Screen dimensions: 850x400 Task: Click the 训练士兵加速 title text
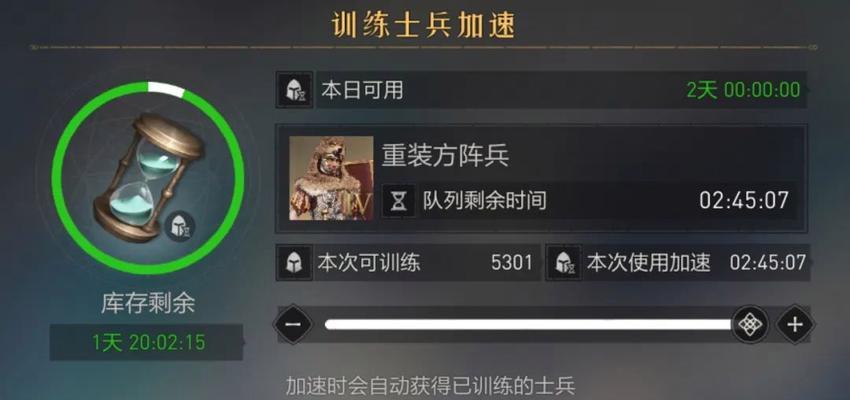423,24
